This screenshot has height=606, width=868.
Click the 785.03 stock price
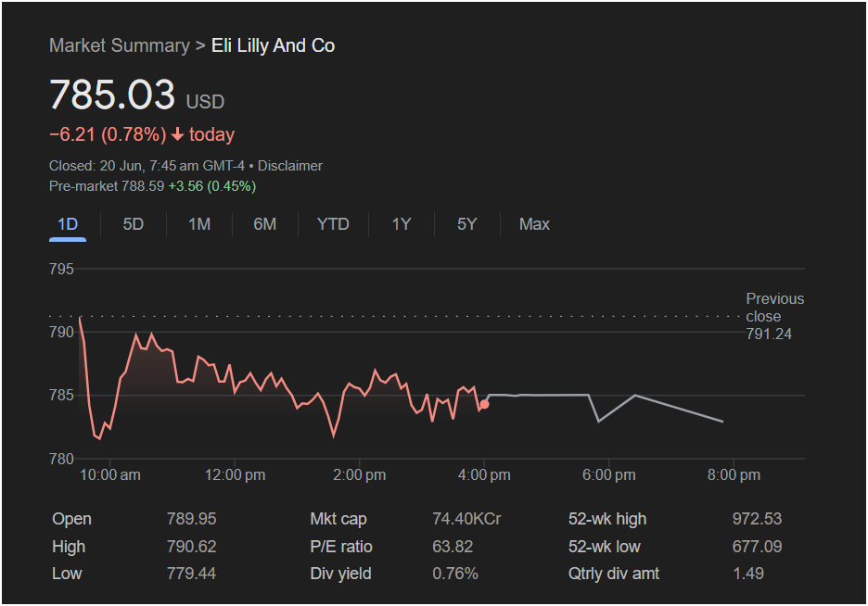click(112, 94)
